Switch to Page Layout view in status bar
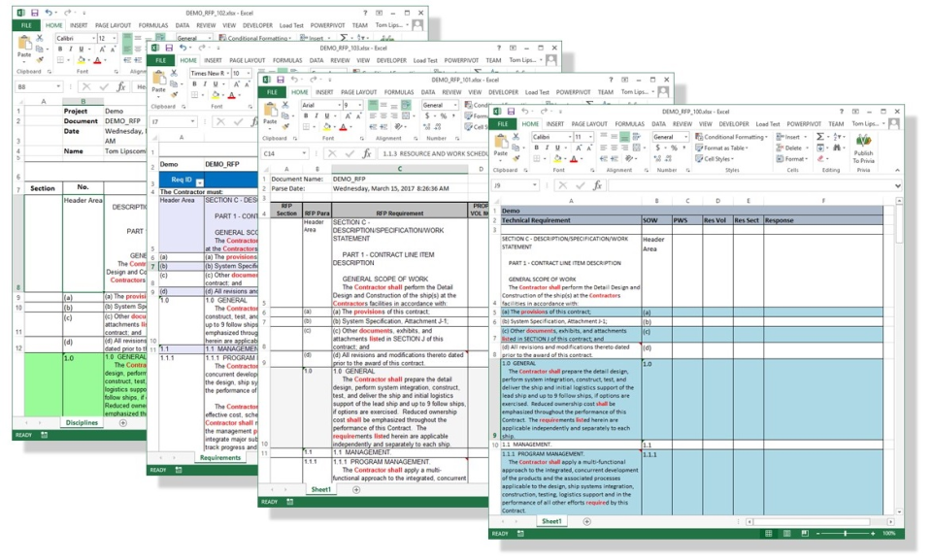The image size is (932, 560). click(x=785, y=533)
